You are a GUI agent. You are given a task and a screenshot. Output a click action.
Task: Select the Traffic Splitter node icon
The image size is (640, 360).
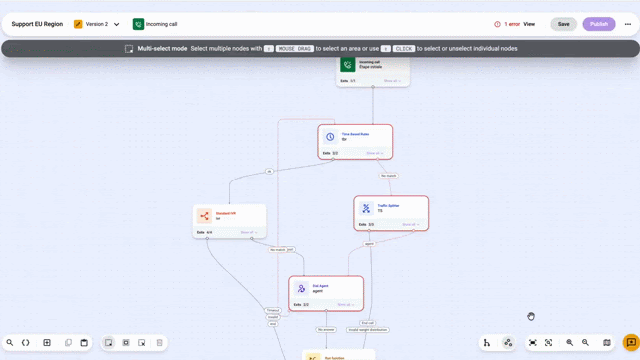point(366,208)
